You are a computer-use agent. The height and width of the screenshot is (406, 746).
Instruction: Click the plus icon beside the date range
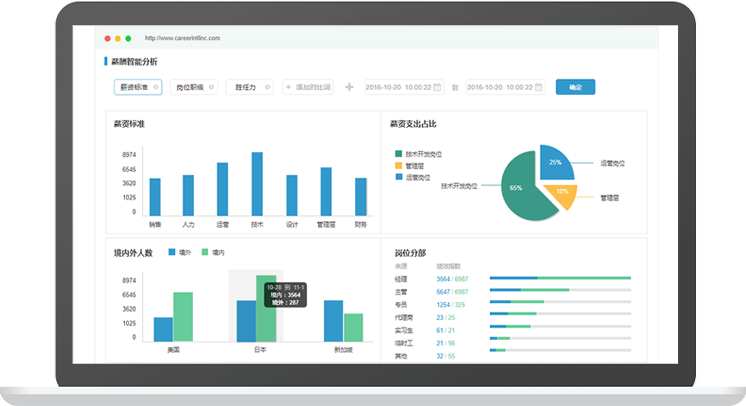pos(349,87)
